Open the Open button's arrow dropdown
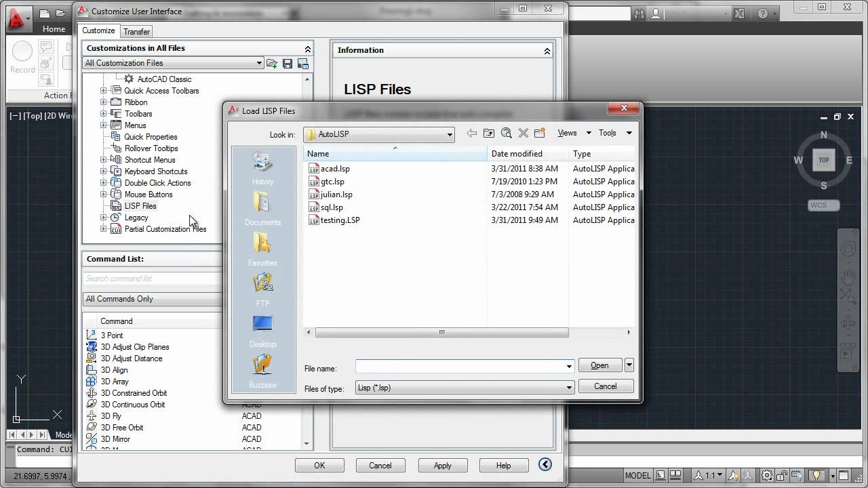This screenshot has height=488, width=868. click(629, 365)
